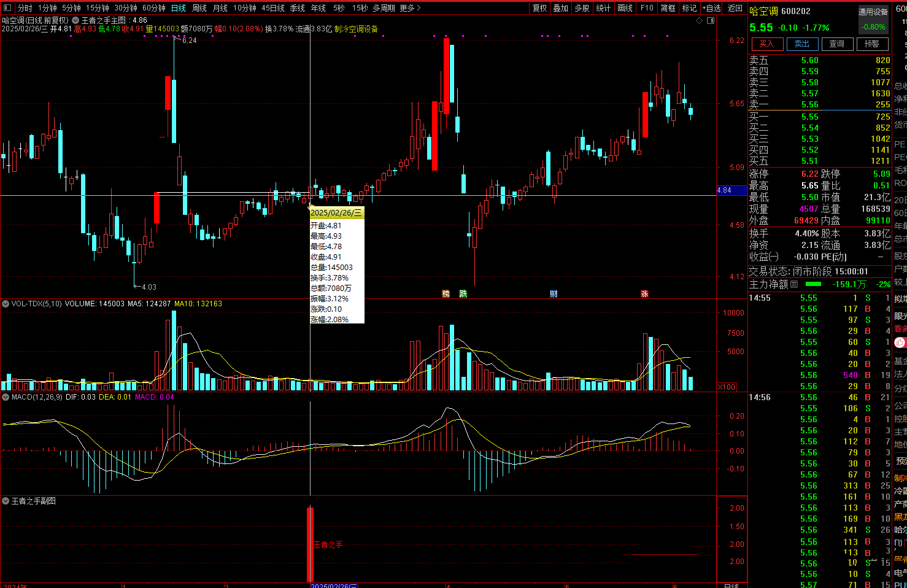907x588 pixels.
Task: Click the panel layout icon at top-left
Action: pyautogui.click(x=7, y=8)
